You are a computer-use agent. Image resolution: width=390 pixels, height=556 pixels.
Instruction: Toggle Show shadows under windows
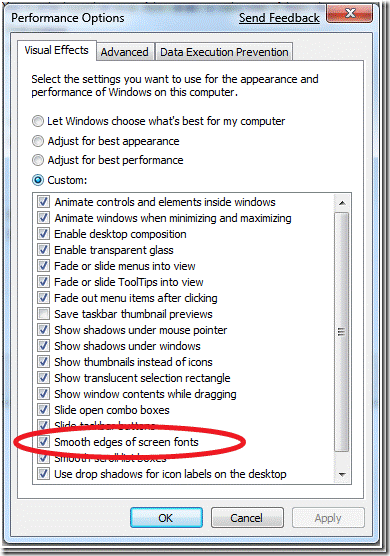tap(43, 346)
